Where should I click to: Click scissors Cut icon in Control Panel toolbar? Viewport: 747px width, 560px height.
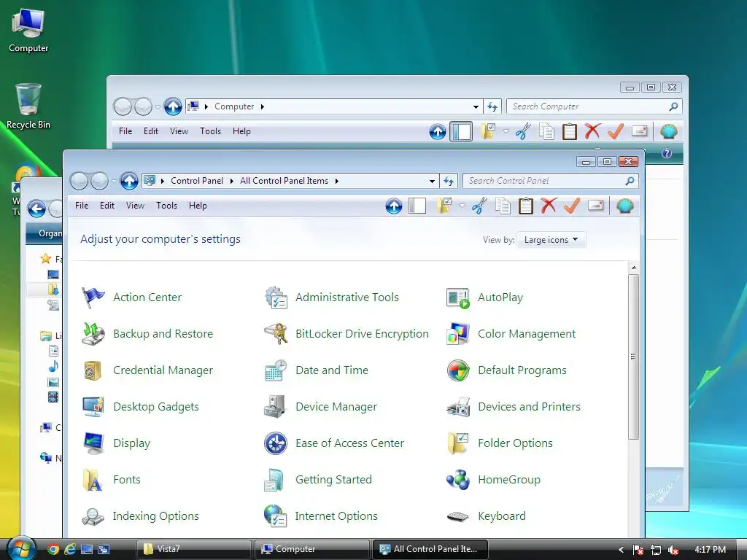[479, 206]
